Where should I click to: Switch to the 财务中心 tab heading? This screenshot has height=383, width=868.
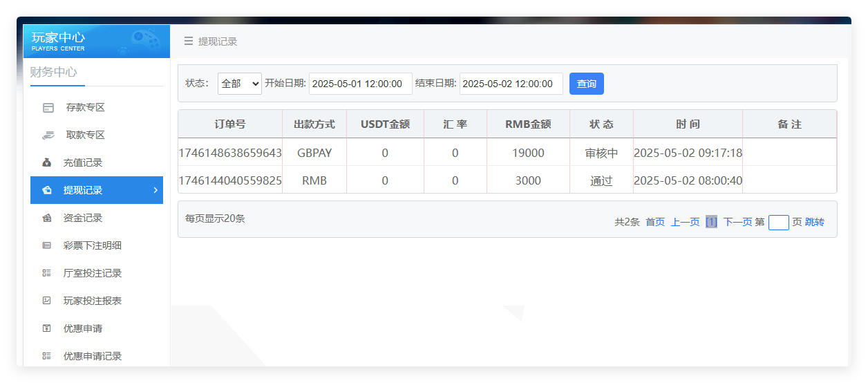point(54,72)
